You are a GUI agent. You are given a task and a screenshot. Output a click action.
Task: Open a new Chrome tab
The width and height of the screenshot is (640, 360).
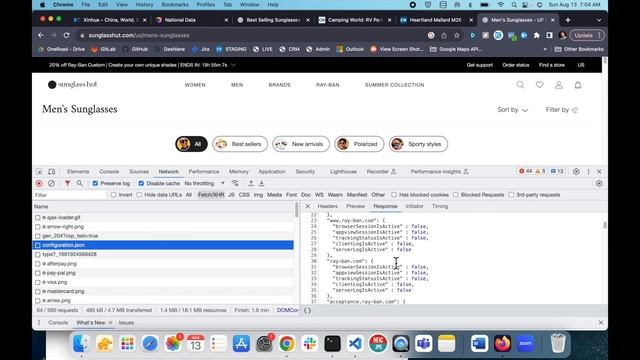pos(568,20)
